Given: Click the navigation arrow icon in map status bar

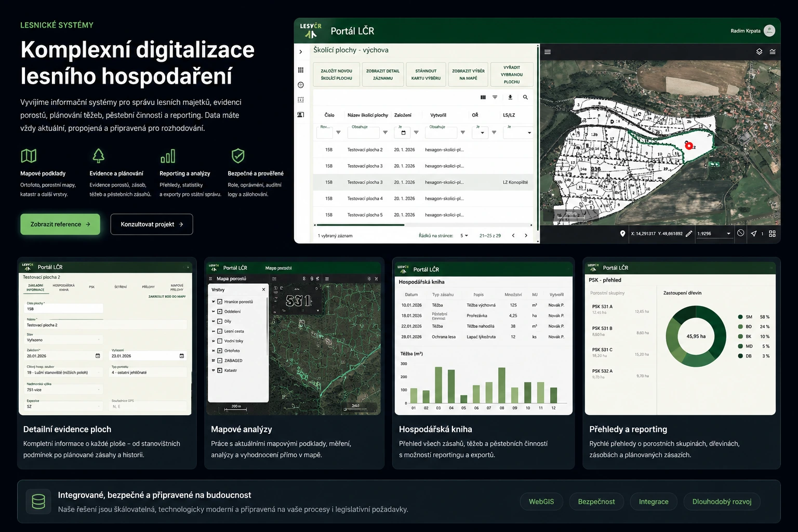Looking at the screenshot, I should (754, 234).
